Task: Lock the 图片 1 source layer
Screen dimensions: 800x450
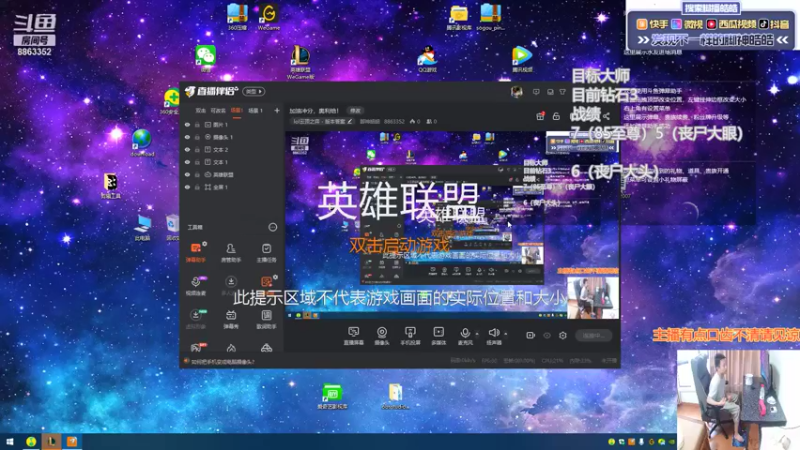Action: 197,124
